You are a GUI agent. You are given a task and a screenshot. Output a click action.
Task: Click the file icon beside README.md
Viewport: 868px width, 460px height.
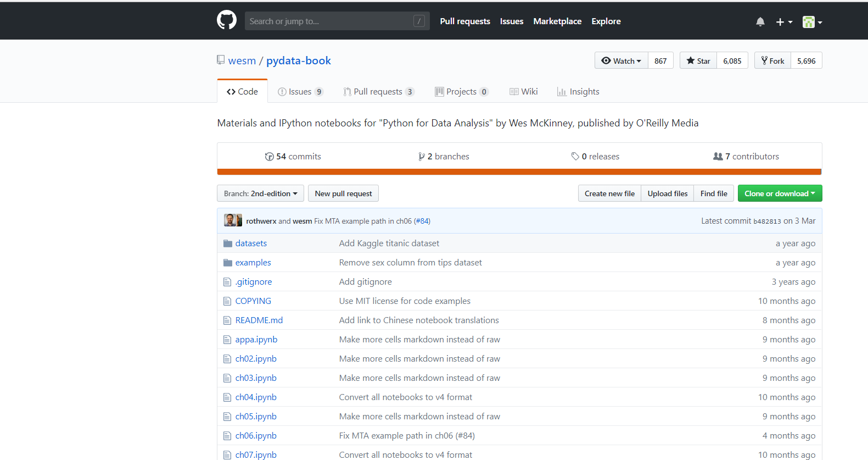227,320
